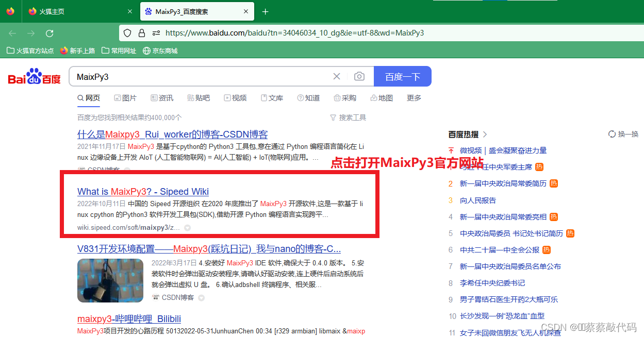The height and width of the screenshot is (337, 644).
Task: Click the 百度一下 search button
Action: coord(403,76)
